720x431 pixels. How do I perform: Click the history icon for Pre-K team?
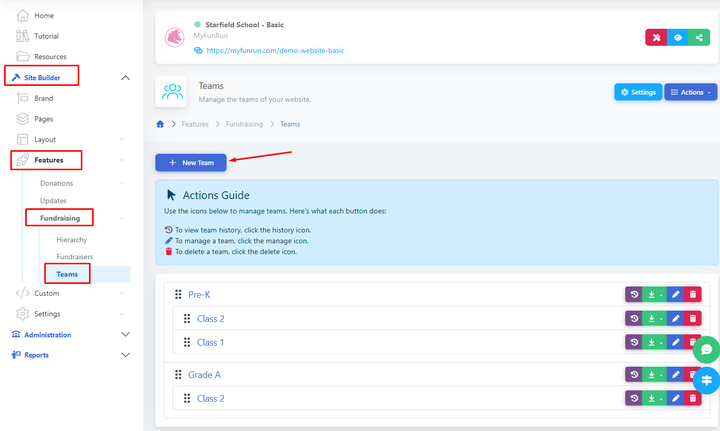(x=635, y=294)
